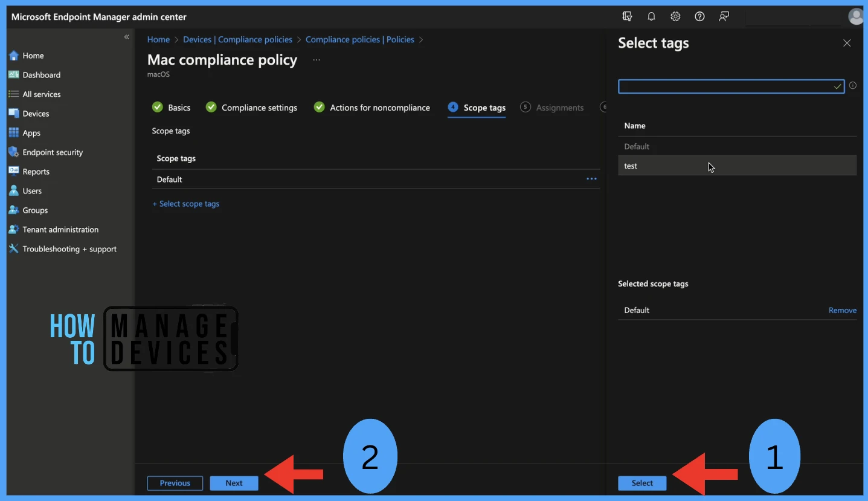Click Devices | Compliance policies breadcrumb

click(x=237, y=40)
